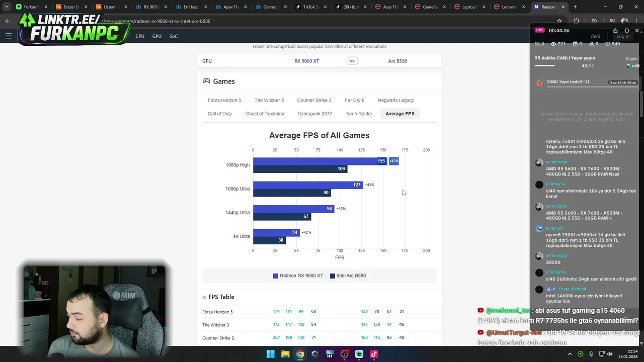Click Counter-Strike 2 row value 267

276,337
